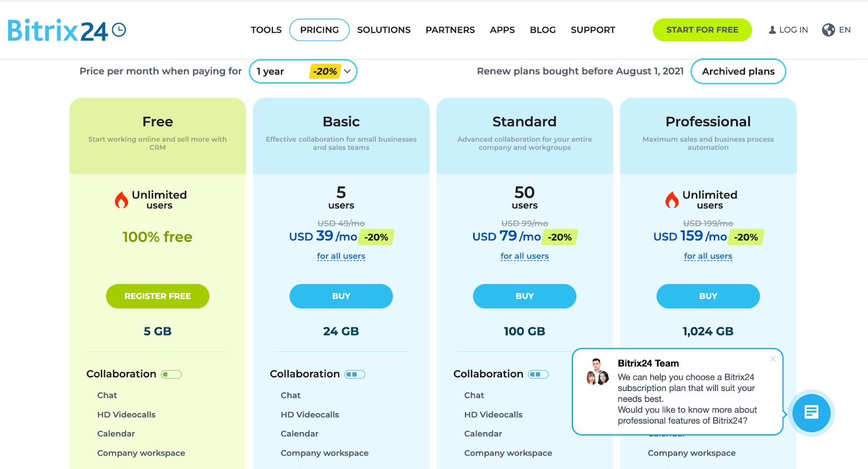Image resolution: width=868 pixels, height=469 pixels.
Task: Click START FOR FREE button
Action: click(702, 30)
